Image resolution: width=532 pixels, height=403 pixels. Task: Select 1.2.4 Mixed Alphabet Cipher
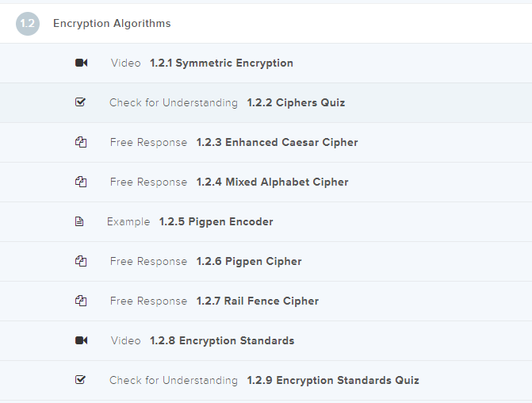[272, 182]
